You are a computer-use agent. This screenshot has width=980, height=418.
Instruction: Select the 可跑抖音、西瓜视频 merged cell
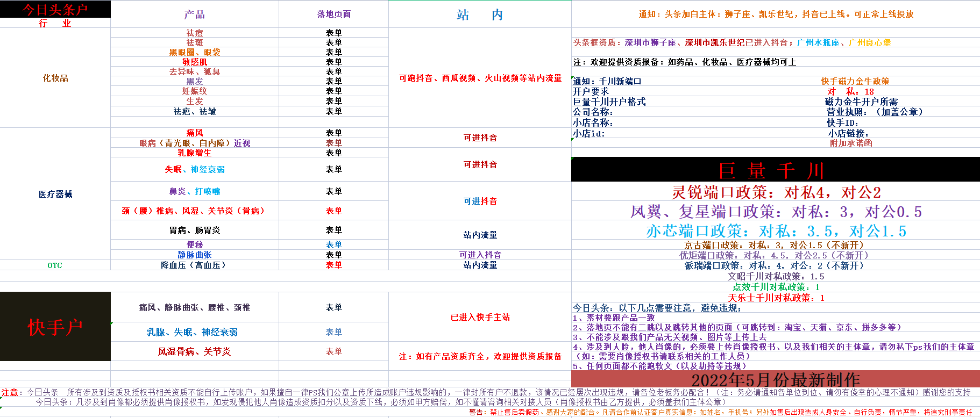tap(480, 78)
